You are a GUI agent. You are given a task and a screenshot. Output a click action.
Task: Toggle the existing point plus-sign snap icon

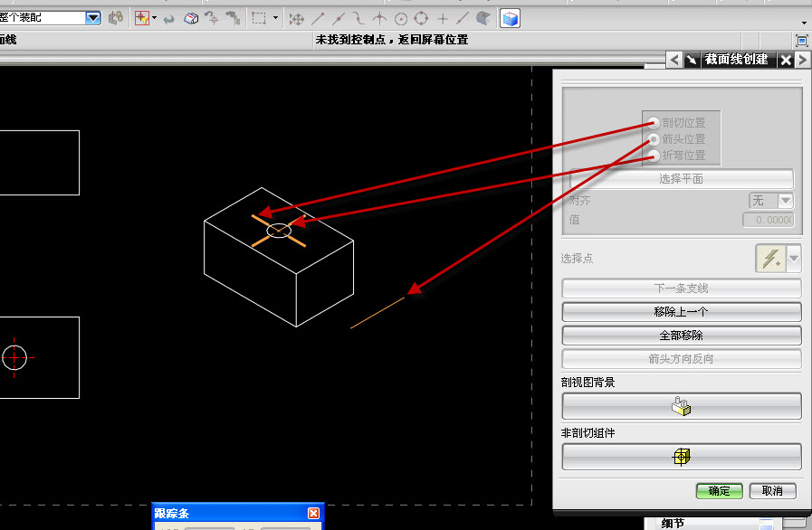[x=443, y=19]
